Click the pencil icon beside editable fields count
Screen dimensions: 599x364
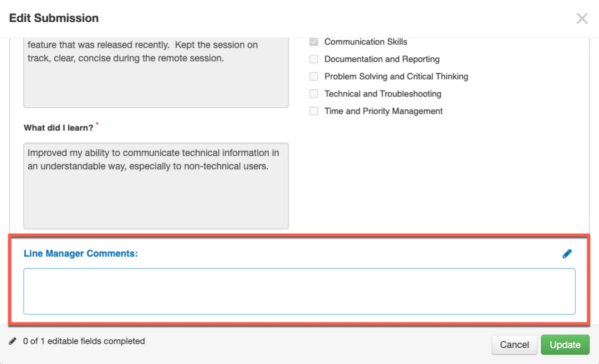coord(13,341)
